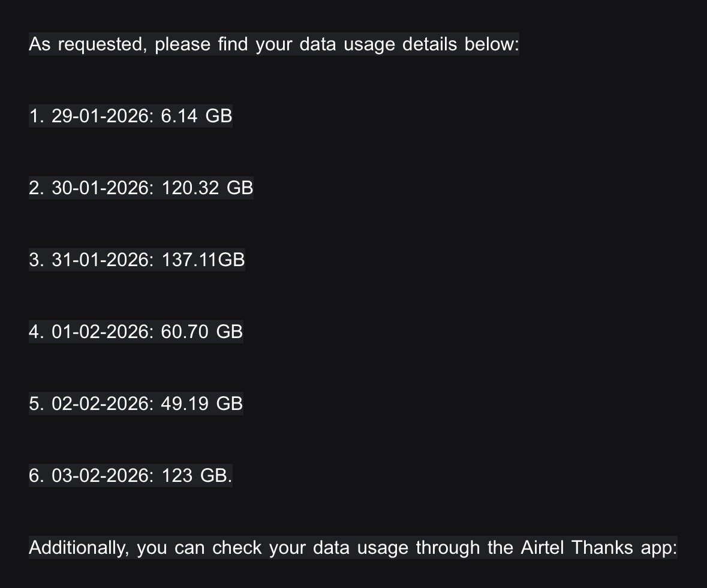Click the 02-02-2026 date text

click(103, 403)
